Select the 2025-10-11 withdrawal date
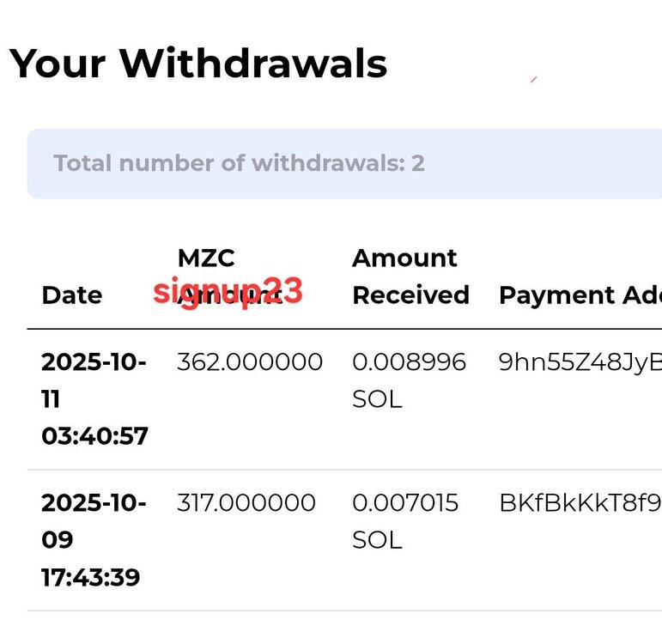 (94, 380)
